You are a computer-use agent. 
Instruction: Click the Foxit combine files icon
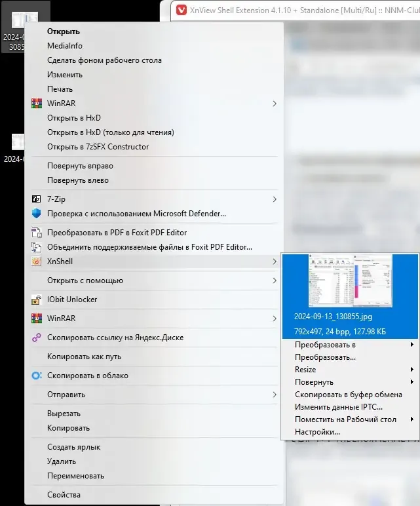point(37,247)
